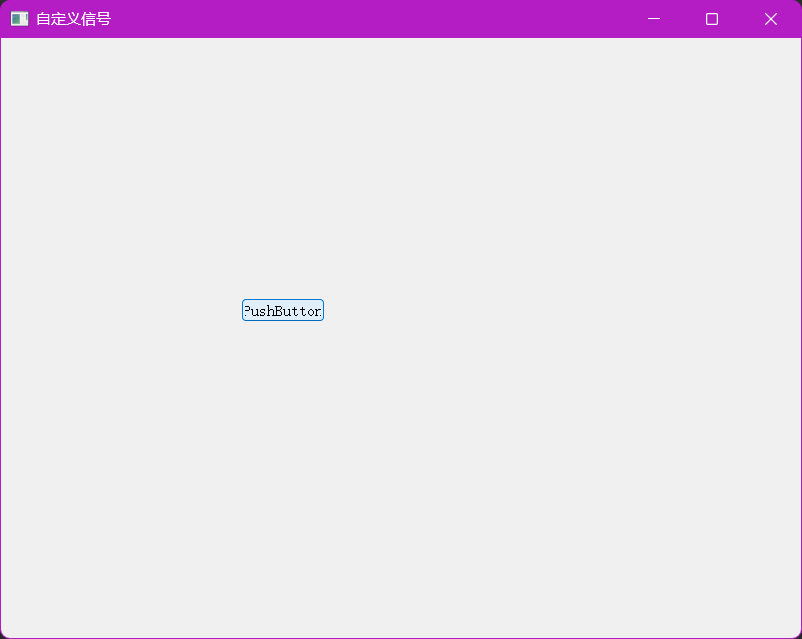The width and height of the screenshot is (802, 639).
Task: Click the PushButton button
Action: coord(282,311)
